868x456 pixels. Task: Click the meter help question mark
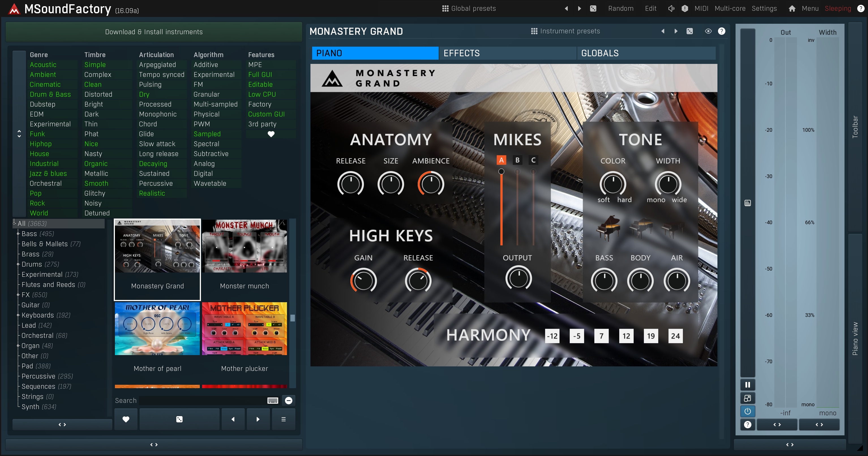tap(747, 424)
